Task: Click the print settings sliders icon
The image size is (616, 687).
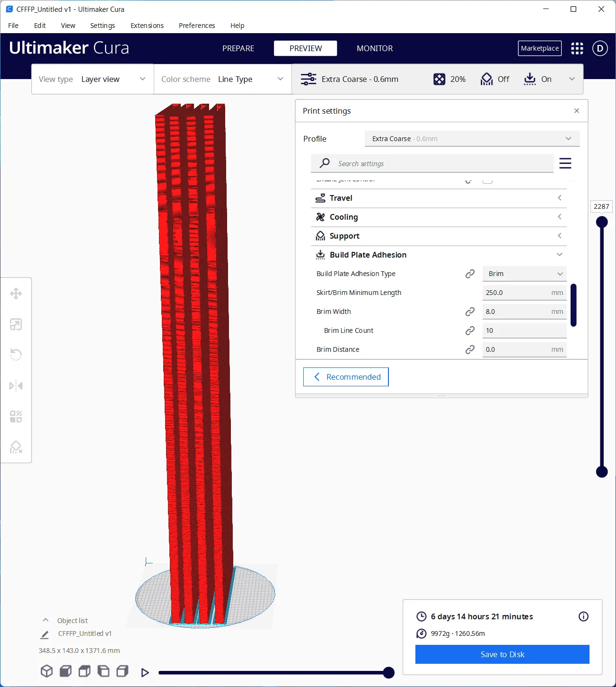Action: [308, 79]
